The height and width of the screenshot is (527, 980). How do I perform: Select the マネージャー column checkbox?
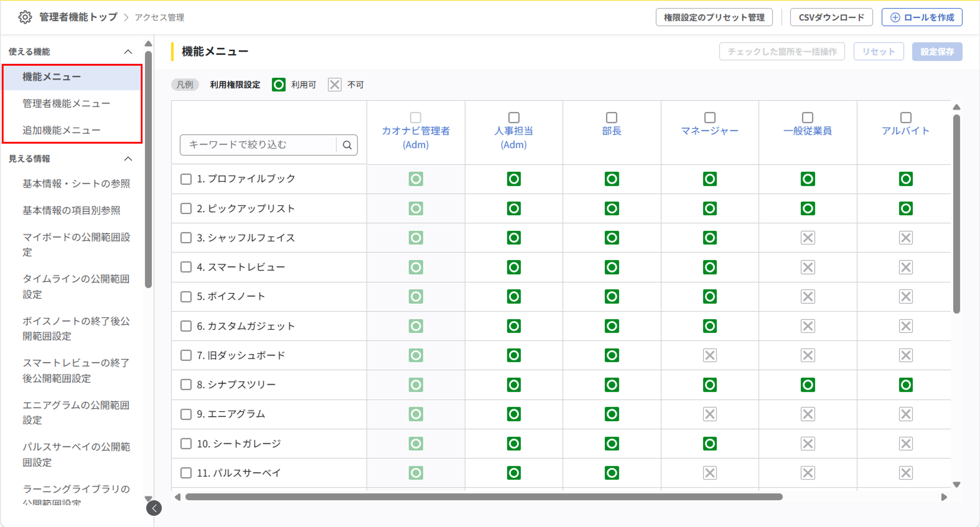tap(710, 117)
